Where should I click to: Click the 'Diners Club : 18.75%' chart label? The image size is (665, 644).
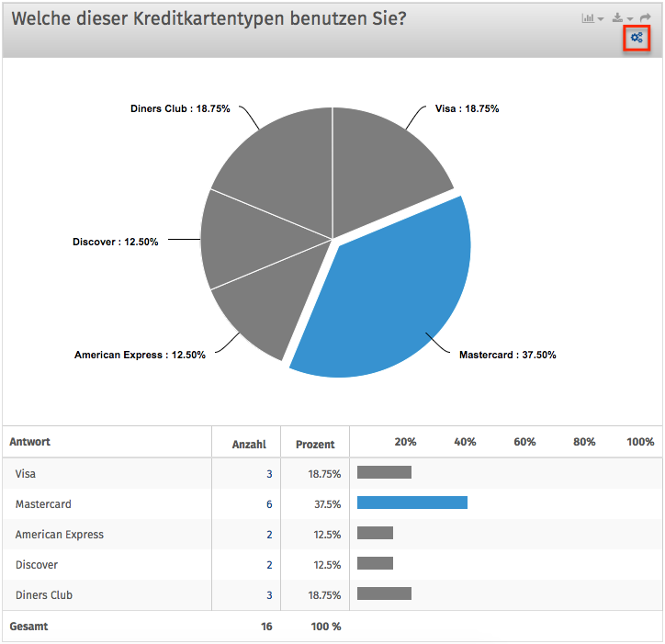click(180, 108)
